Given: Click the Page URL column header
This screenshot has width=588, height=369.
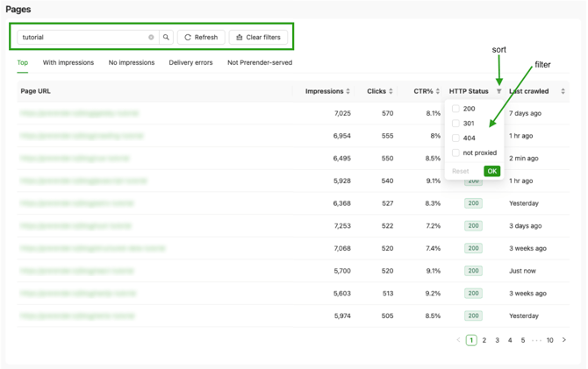Looking at the screenshot, I should coord(36,91).
